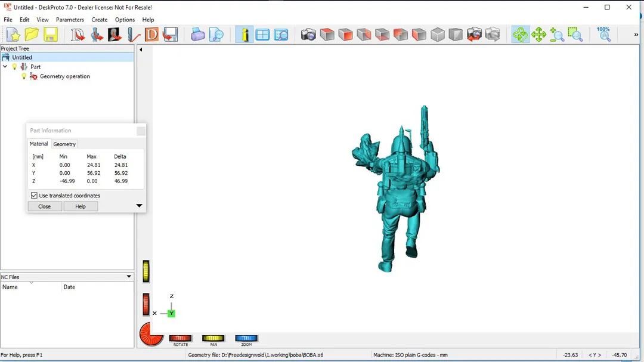Screen dimensions: 644x362
Task: Collapse the side panel with the left arrow
Action: [x=141, y=49]
